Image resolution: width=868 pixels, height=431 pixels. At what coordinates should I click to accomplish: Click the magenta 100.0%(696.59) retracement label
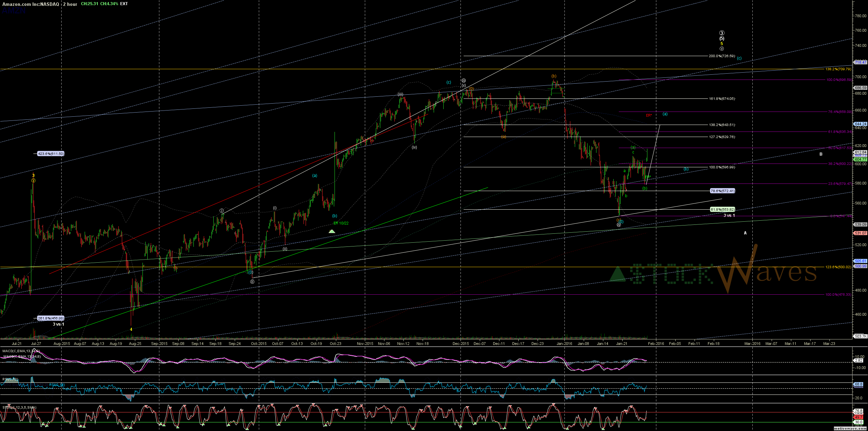(x=839, y=80)
